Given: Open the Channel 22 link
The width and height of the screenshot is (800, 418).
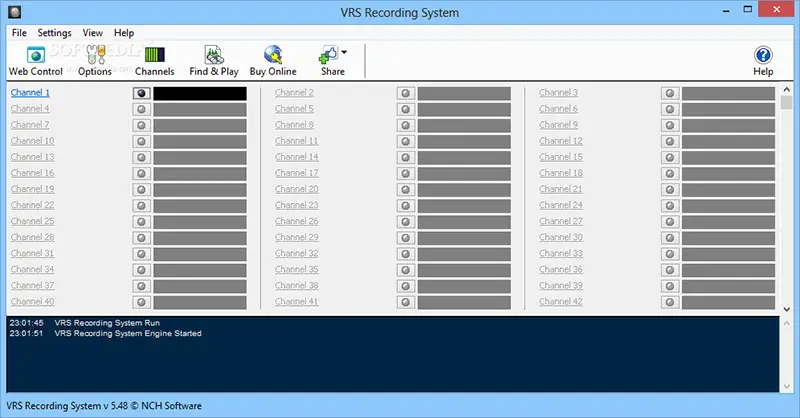Looking at the screenshot, I should [33, 205].
